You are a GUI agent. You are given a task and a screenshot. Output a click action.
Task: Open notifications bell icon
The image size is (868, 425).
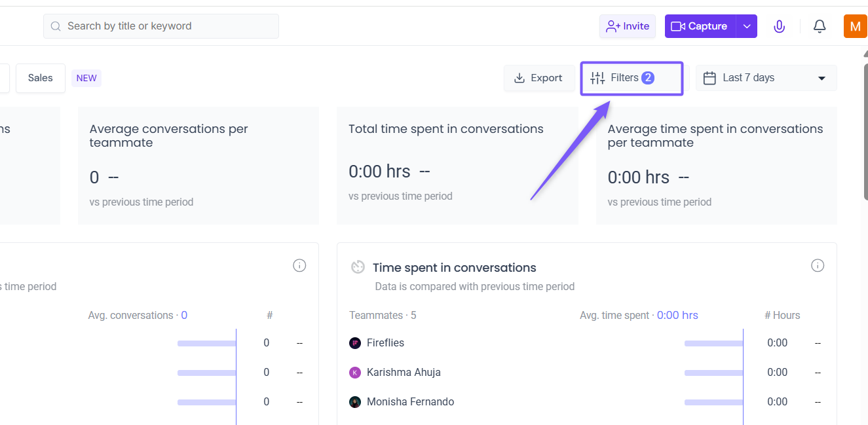point(820,26)
